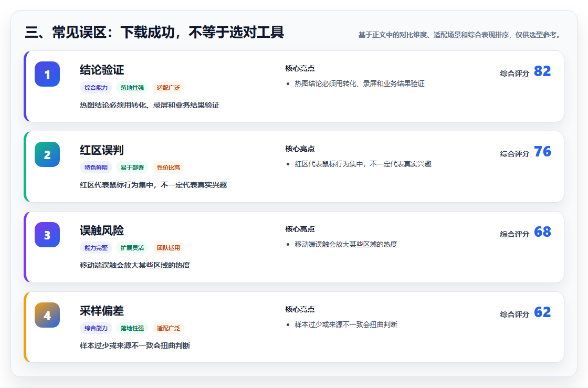The width and height of the screenshot is (588, 388).
Task: Click description under 红区误判 tags
Action: (x=153, y=185)
